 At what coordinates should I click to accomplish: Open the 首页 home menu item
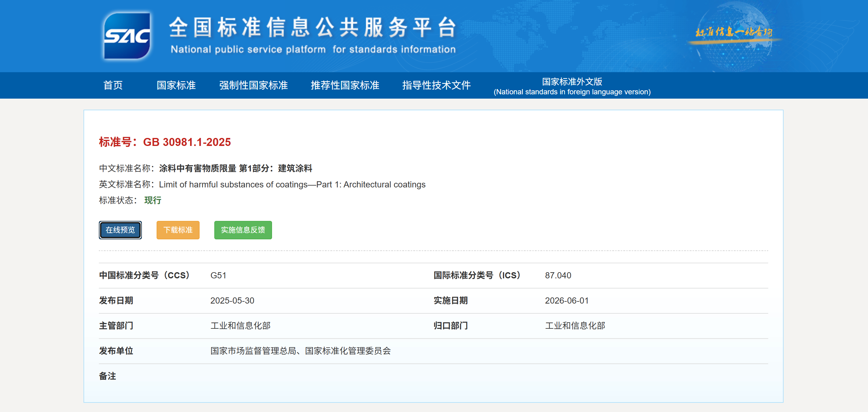point(113,85)
